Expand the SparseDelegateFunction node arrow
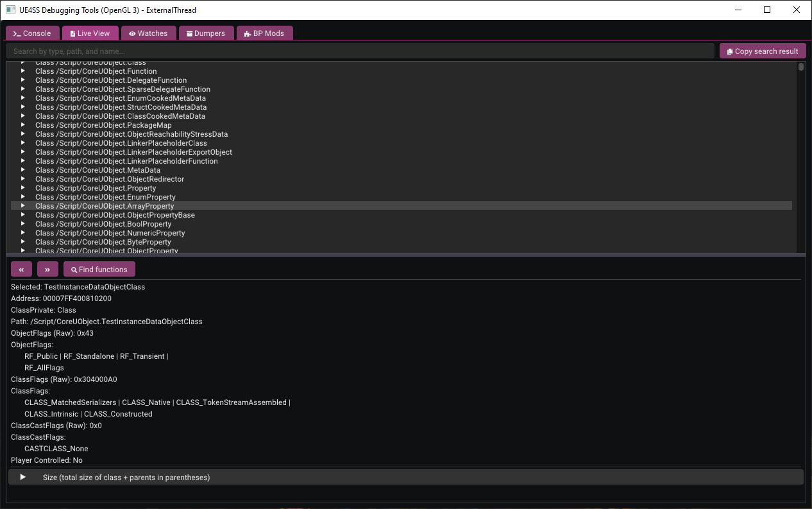812x509 pixels. pos(22,89)
